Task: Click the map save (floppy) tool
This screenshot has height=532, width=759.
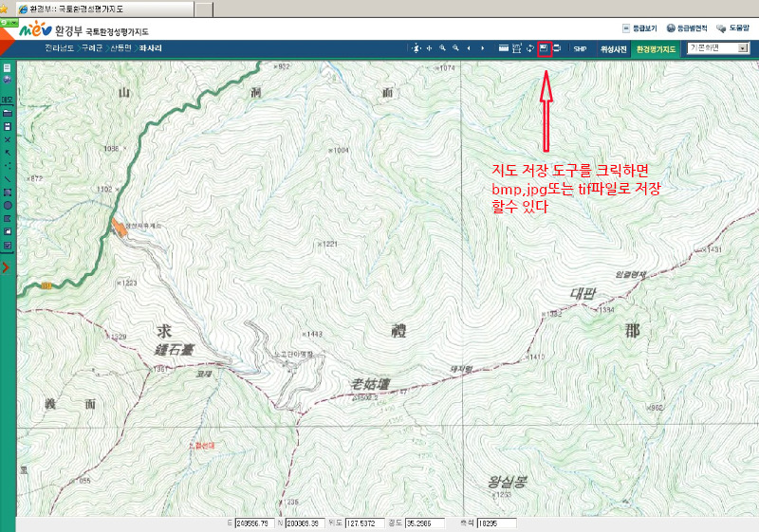Action: (544, 48)
